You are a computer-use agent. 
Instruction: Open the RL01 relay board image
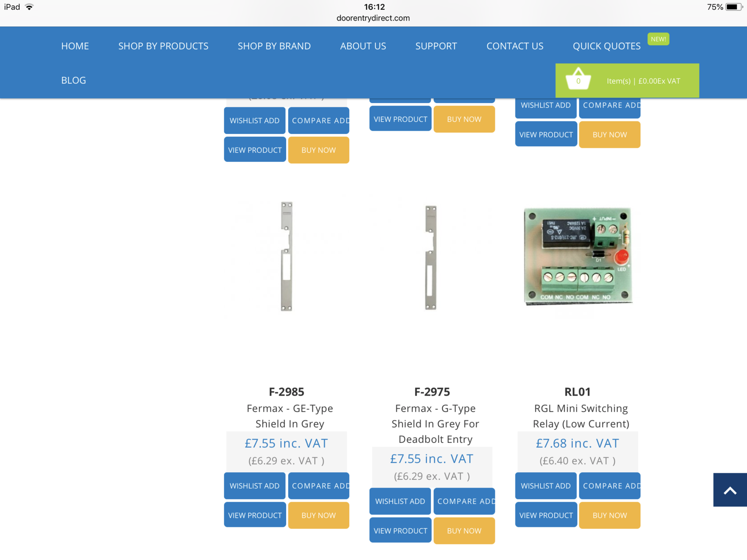578,256
